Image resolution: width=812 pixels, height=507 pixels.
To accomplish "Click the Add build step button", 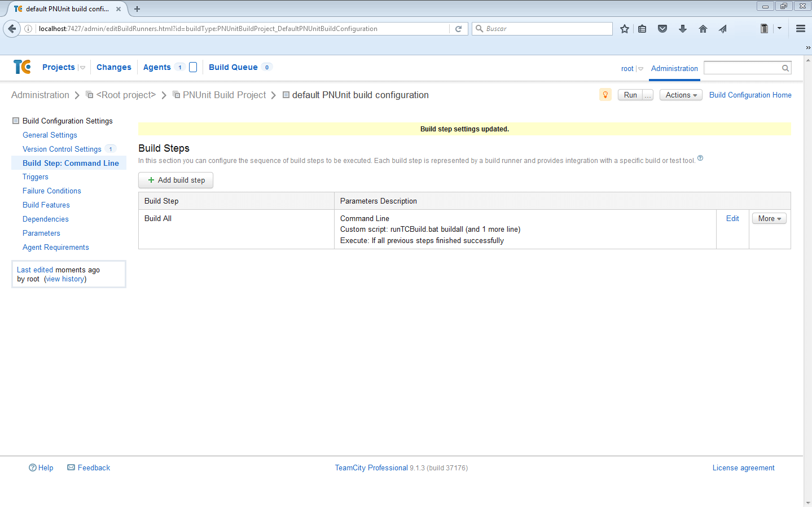I will (x=175, y=180).
